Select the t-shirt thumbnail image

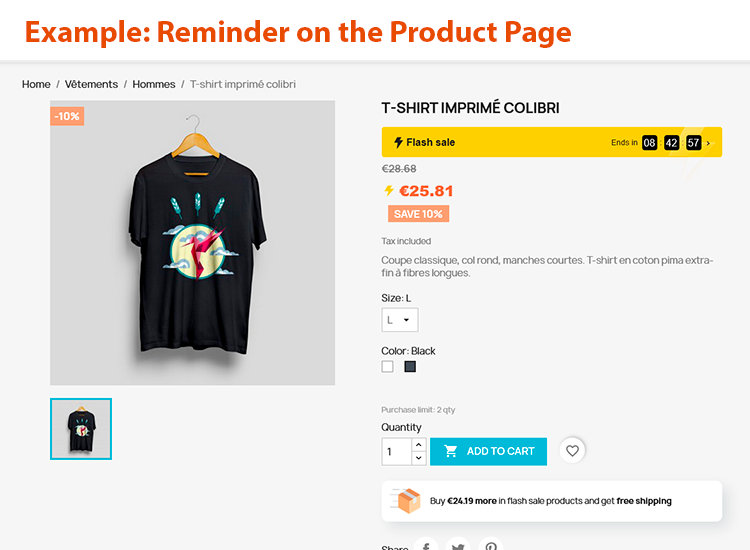pos(81,429)
